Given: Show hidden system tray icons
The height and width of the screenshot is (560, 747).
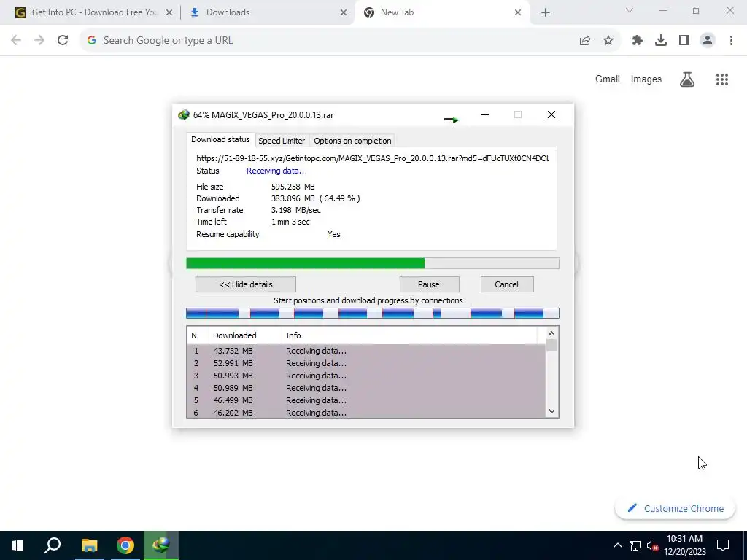Looking at the screenshot, I should coord(617,545).
